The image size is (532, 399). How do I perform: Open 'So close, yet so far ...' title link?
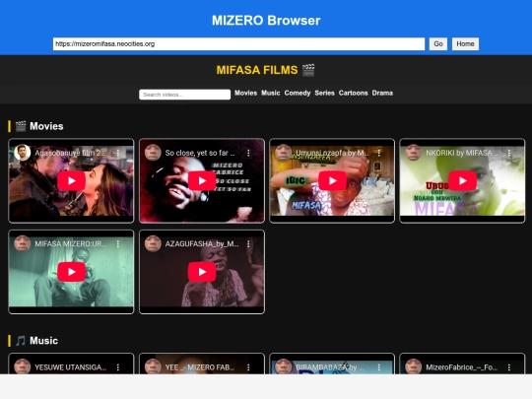200,153
